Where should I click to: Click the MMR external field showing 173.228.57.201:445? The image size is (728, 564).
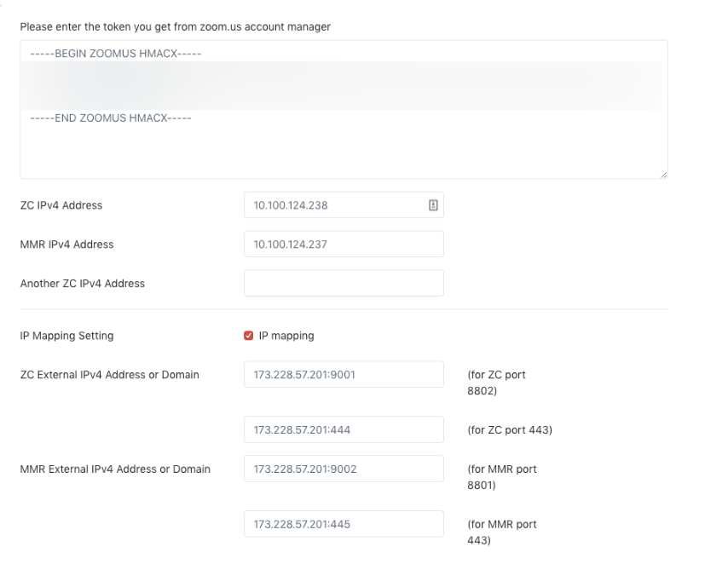344,524
